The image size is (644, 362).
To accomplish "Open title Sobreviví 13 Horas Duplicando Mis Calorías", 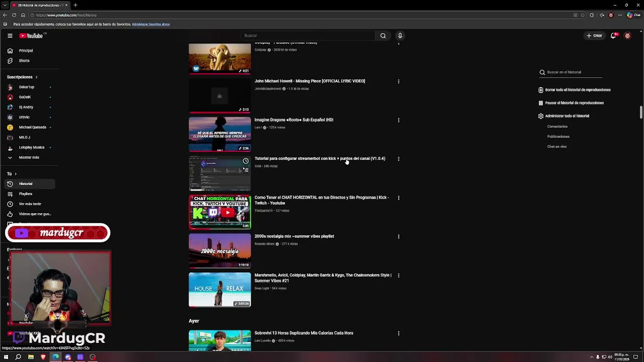I will coord(303,333).
